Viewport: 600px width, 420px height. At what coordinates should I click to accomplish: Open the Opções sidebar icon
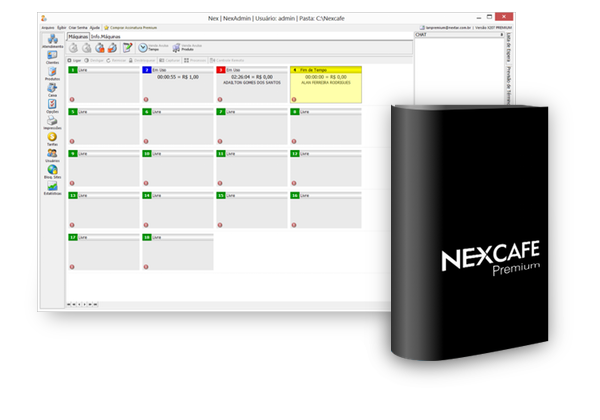(x=52, y=105)
